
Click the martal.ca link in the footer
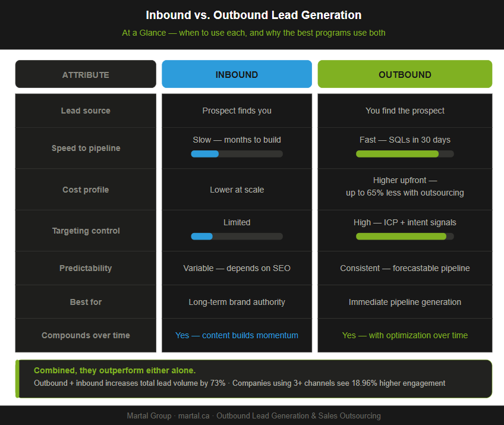click(x=193, y=415)
